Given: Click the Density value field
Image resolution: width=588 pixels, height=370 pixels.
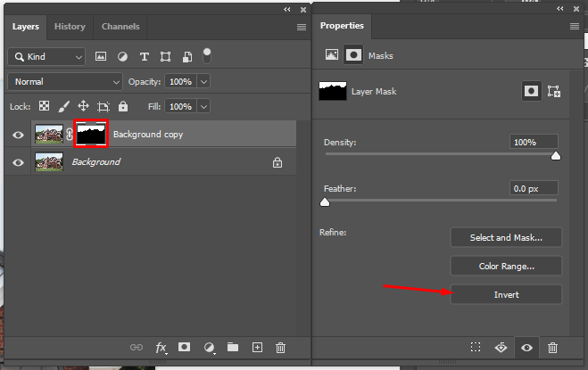Looking at the screenshot, I should (x=534, y=143).
